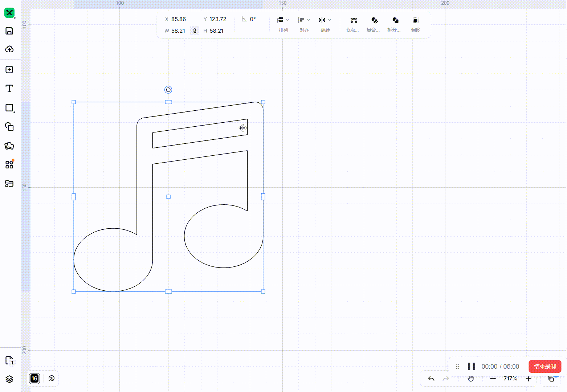Open the cloud upload icon
This screenshot has height=392, width=567.
(9, 49)
